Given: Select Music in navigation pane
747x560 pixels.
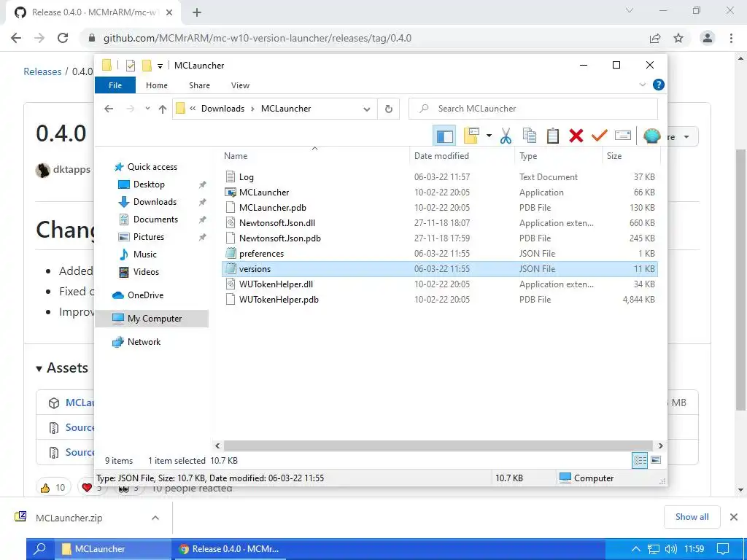Looking at the screenshot, I should click(144, 254).
